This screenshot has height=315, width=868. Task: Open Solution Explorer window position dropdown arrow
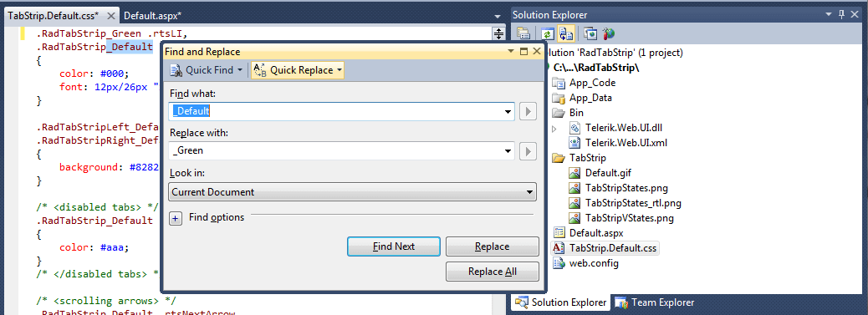[828, 14]
